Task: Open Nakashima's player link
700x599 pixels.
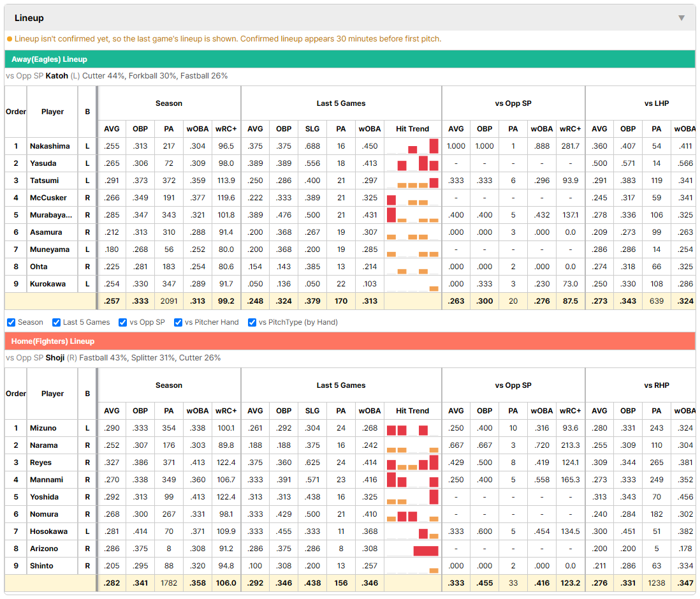Action: 50,146
